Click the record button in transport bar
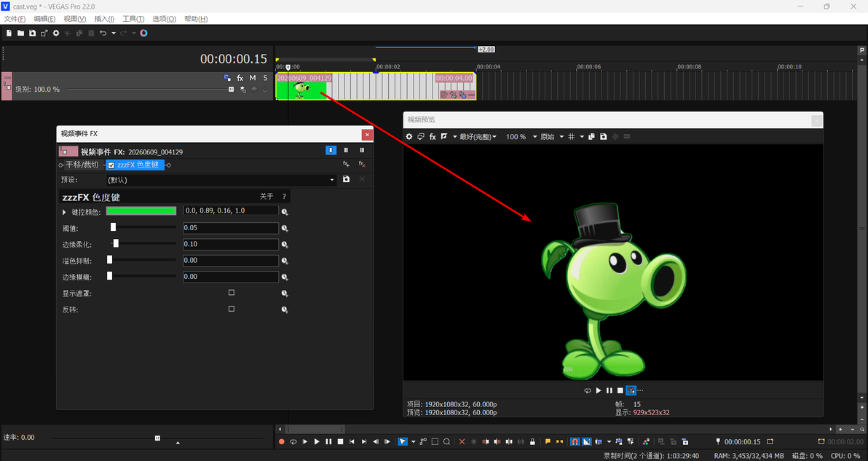The image size is (868, 461). point(281,441)
